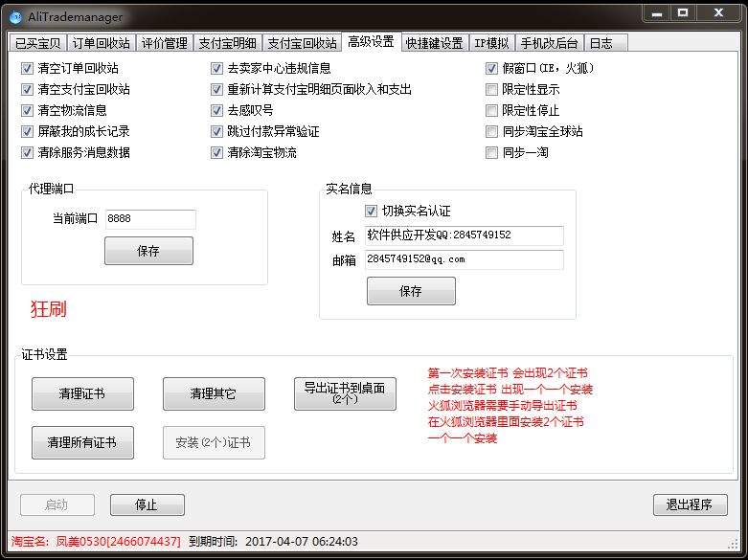The height and width of the screenshot is (560, 748).
Task: Disable 屏蔽我的成长记录 option
Action: click(x=27, y=131)
